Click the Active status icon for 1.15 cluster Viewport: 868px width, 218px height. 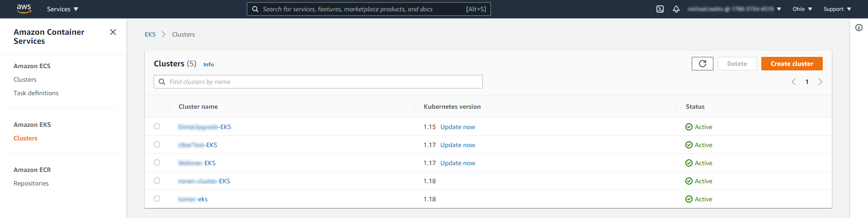(x=689, y=127)
